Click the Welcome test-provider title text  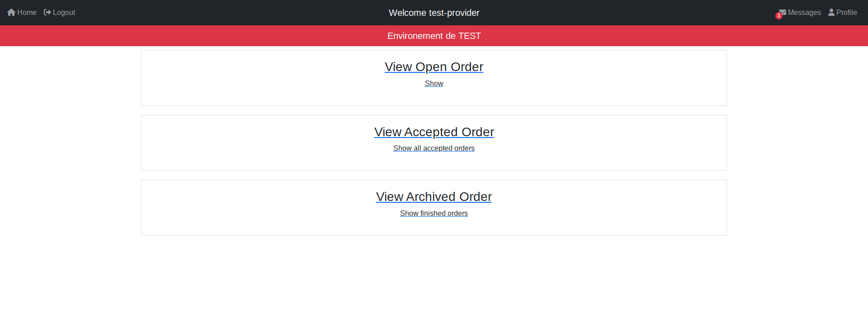pyautogui.click(x=434, y=13)
